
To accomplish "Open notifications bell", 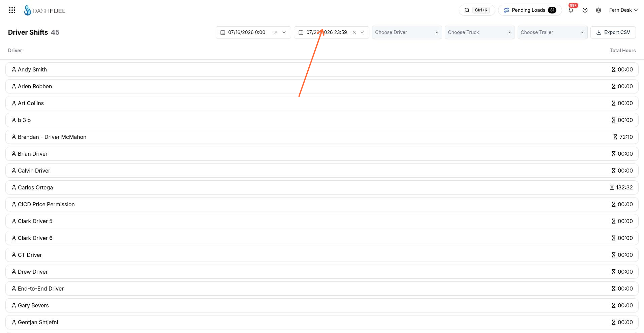I will (x=571, y=10).
